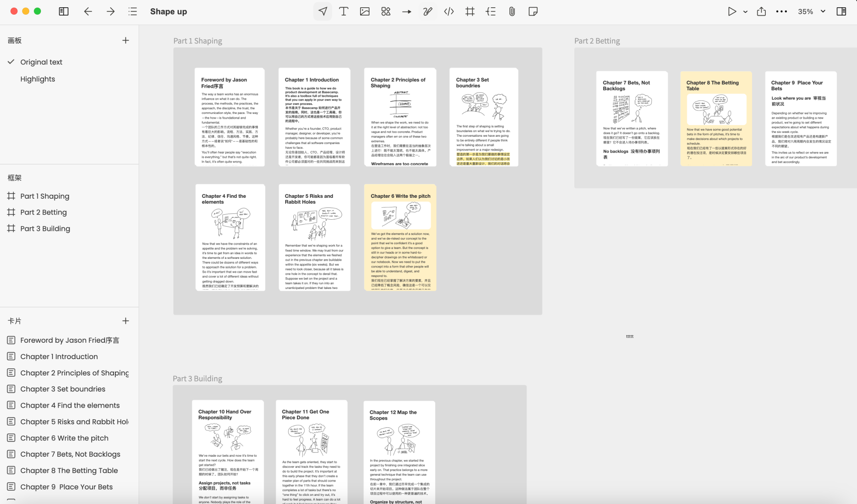This screenshot has height=504, width=857.
Task: Add a new card with plus button
Action: (126, 321)
